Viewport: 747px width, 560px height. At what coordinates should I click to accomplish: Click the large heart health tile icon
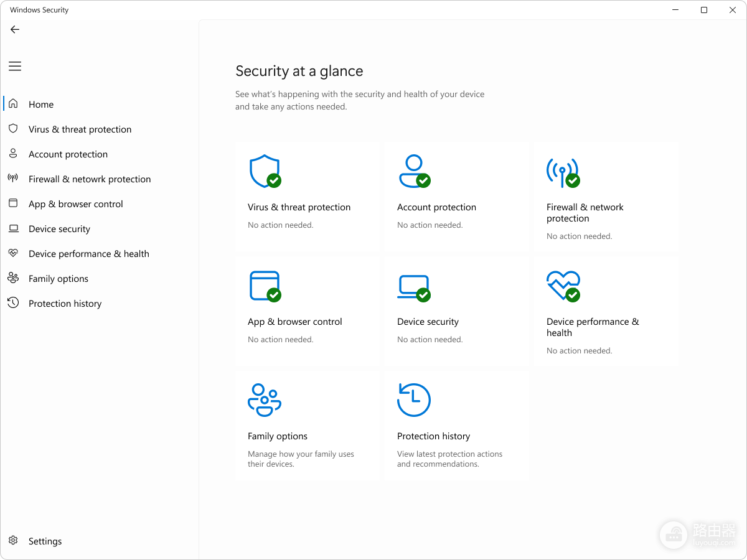563,286
